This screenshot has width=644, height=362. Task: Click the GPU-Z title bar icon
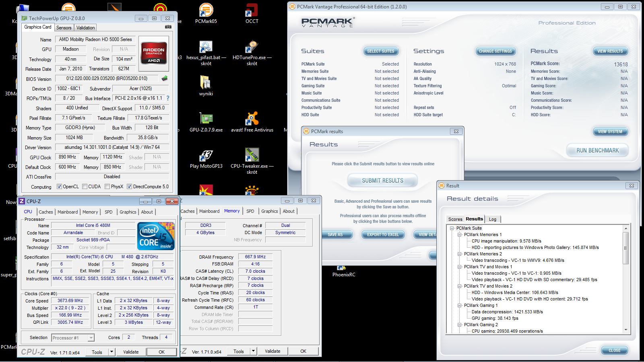pos(25,18)
